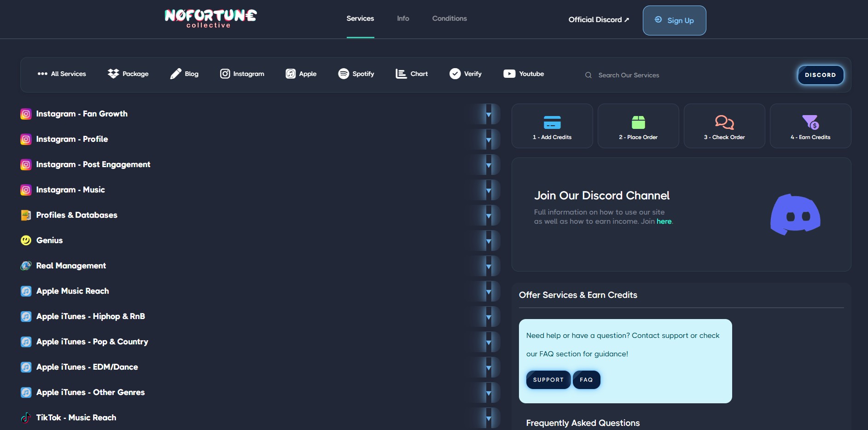
Task: Open the Place Order box icon
Action: point(638,122)
